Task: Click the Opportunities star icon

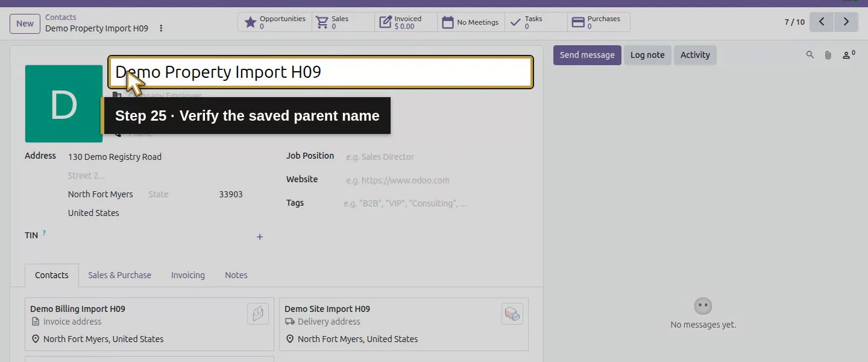Action: [x=251, y=22]
